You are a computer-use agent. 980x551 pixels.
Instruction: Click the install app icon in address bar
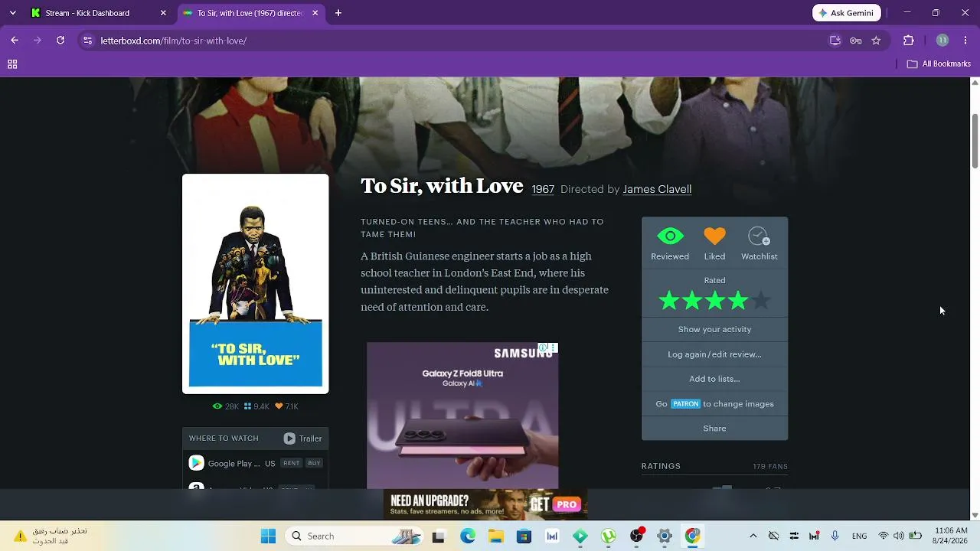pos(835,41)
